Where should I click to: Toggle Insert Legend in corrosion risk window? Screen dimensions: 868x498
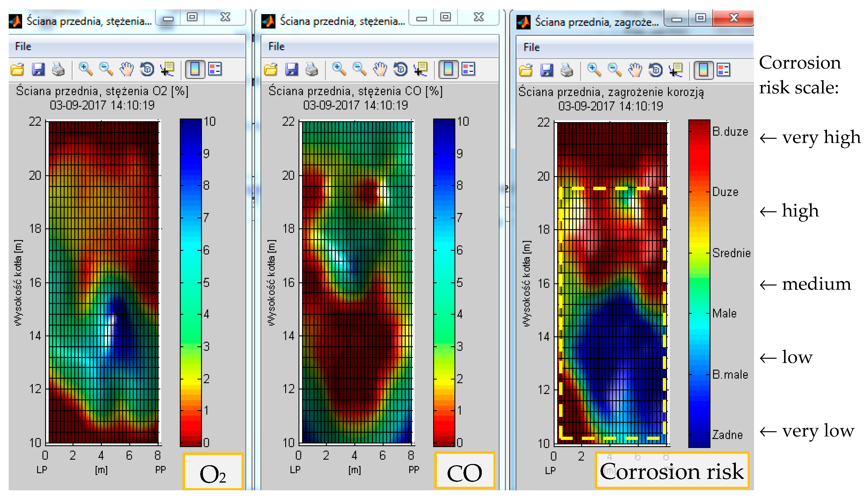click(x=724, y=70)
